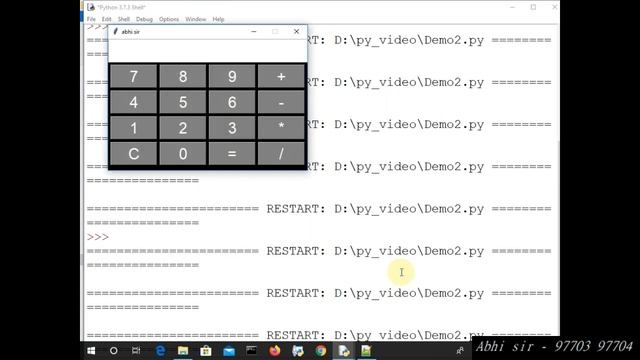640x360 pixels.
Task: Open the Python launcher icon on taskbar
Action: 298,351
